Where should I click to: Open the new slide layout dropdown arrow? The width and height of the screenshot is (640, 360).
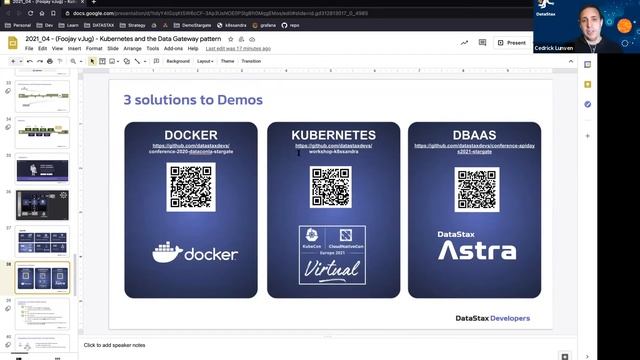[21, 61]
